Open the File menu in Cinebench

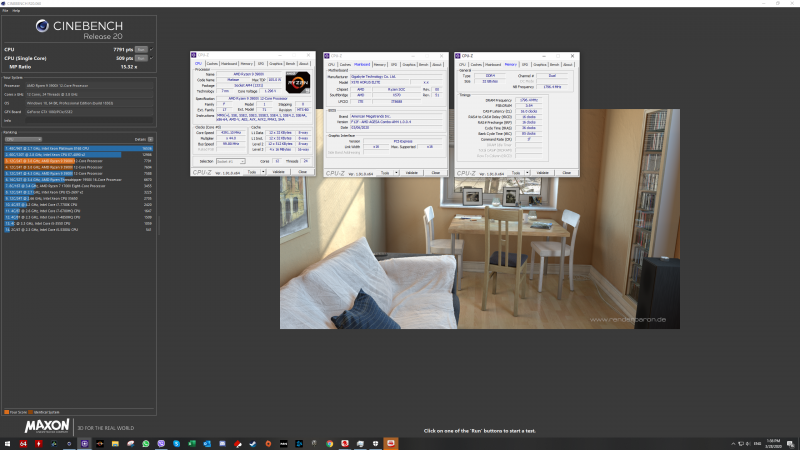coord(4,11)
